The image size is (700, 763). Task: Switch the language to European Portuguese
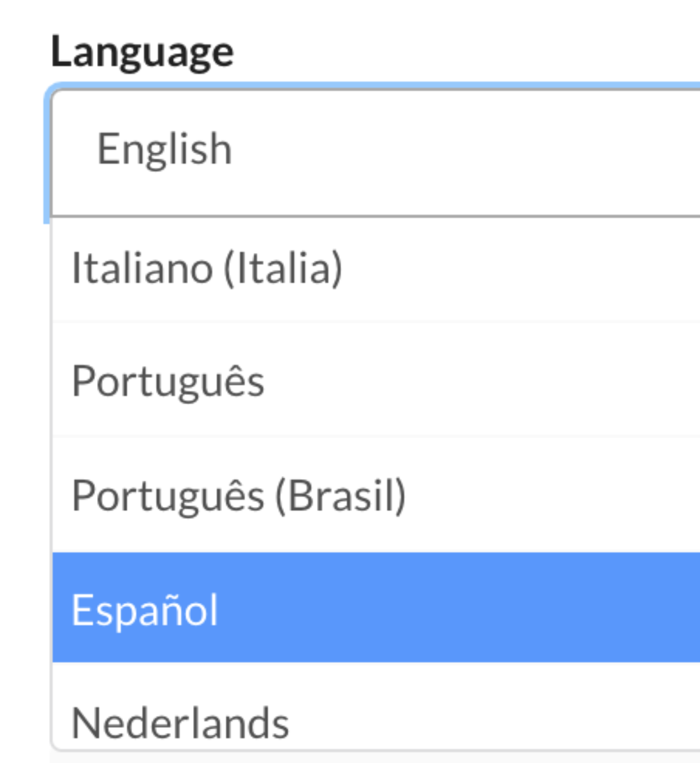click(x=168, y=381)
